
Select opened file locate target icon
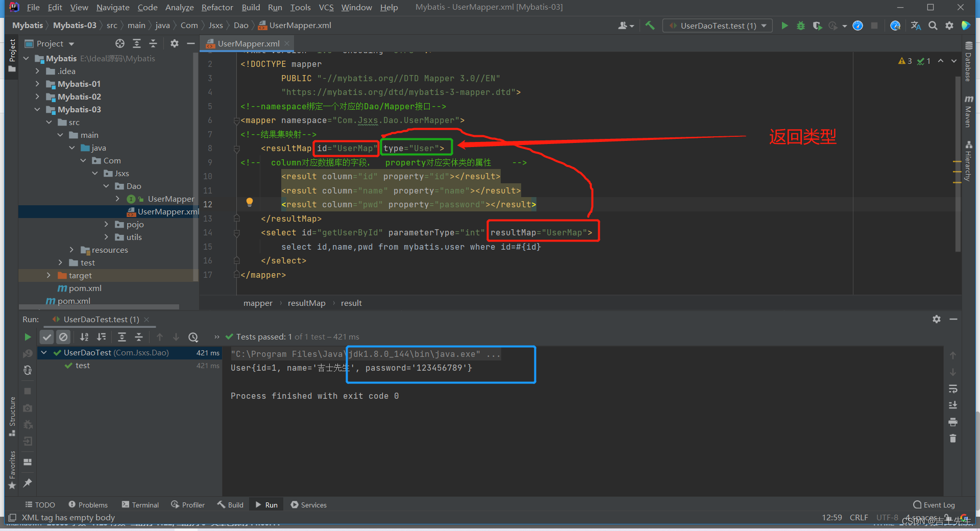coord(120,43)
